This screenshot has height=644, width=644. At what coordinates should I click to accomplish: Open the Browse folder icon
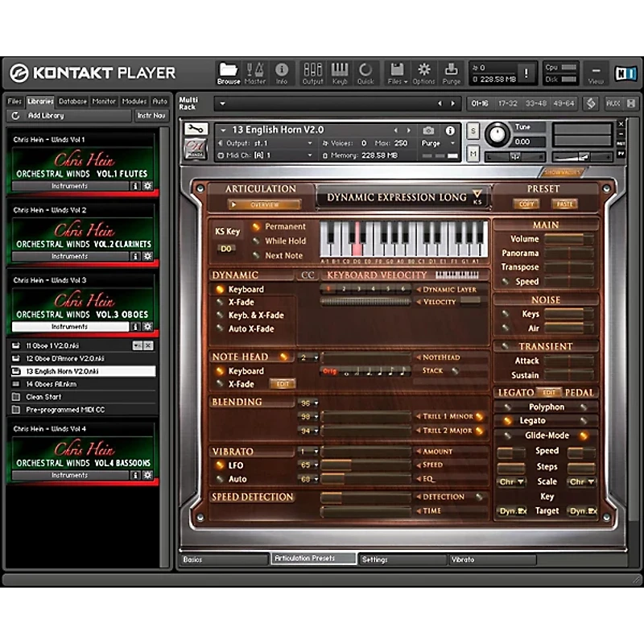click(229, 73)
